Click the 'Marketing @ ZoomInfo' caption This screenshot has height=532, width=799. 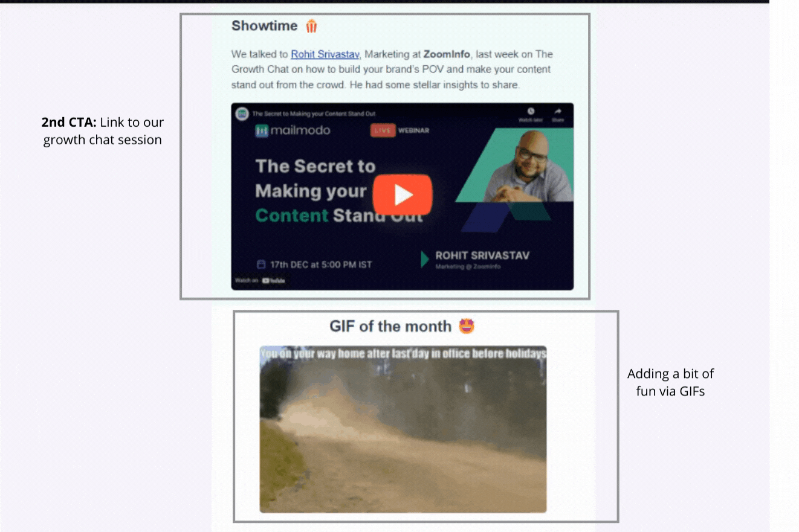468,267
